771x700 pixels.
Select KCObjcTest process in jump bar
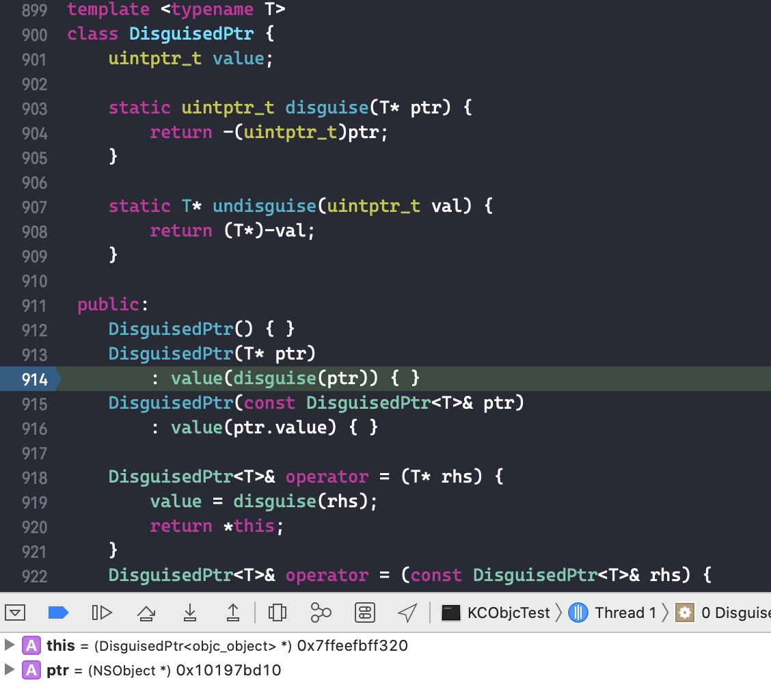click(508, 612)
